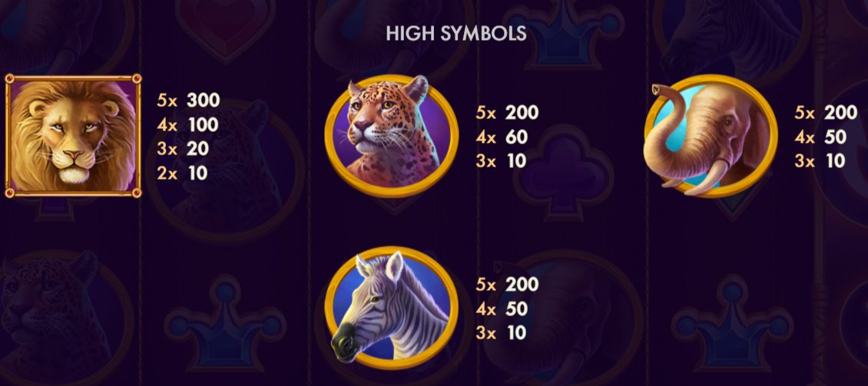The image size is (868, 386).
Task: Click the elephant 3x 10 payout
Action: coord(820,161)
